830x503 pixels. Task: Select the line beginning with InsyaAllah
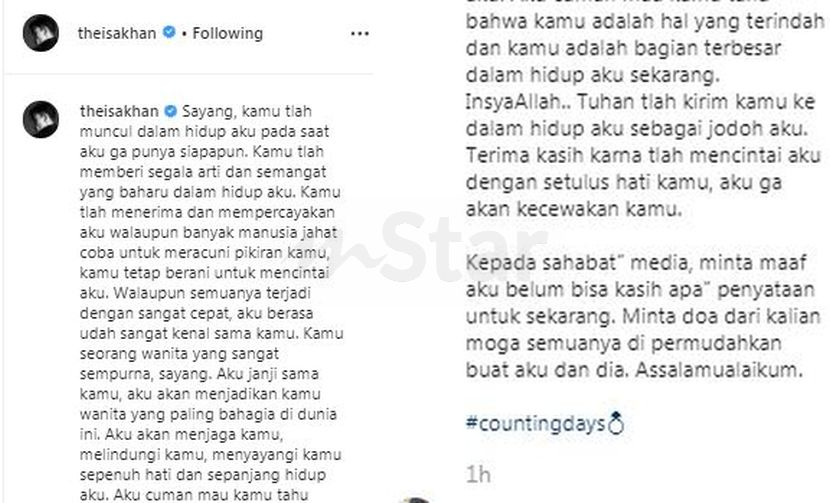point(640,102)
